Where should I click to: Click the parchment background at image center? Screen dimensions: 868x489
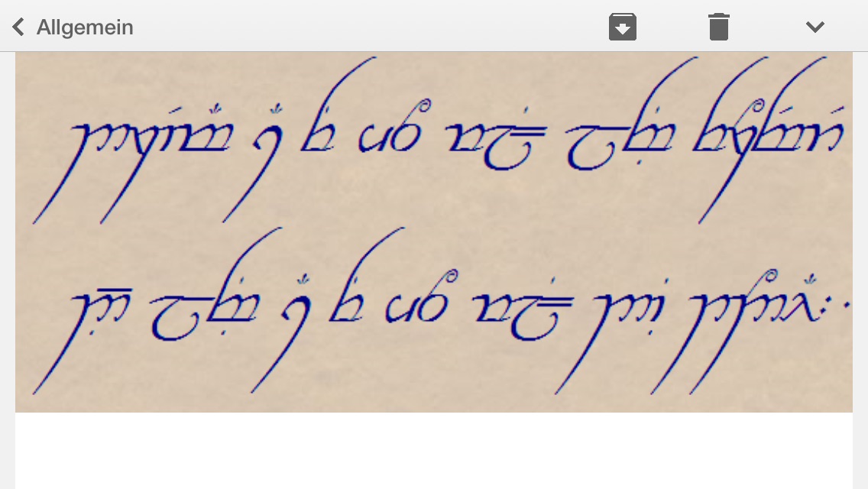[434, 232]
